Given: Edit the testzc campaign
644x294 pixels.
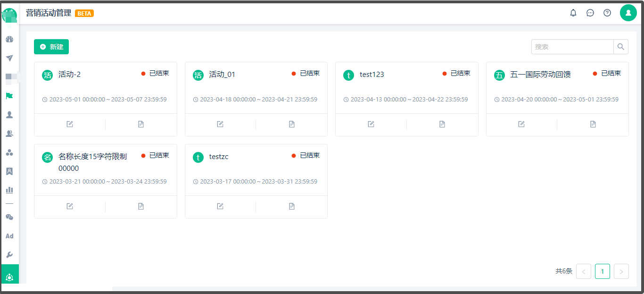Looking at the screenshot, I should tap(220, 206).
